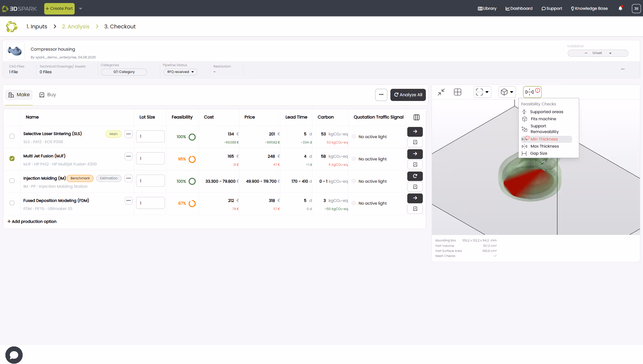Image resolution: width=643 pixels, height=364 pixels.
Task: Click the Create Part button
Action: [59, 9]
